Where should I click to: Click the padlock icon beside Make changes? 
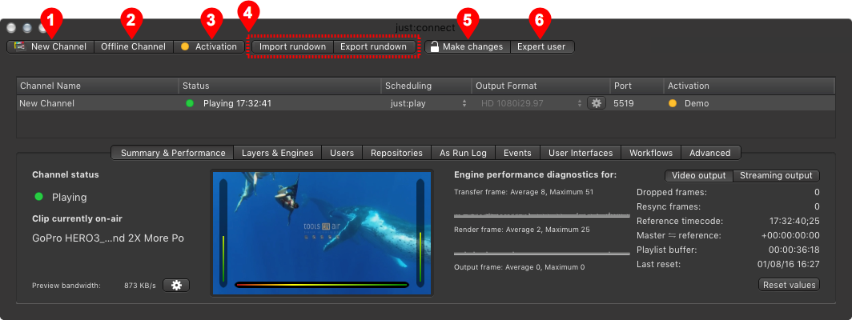(435, 46)
